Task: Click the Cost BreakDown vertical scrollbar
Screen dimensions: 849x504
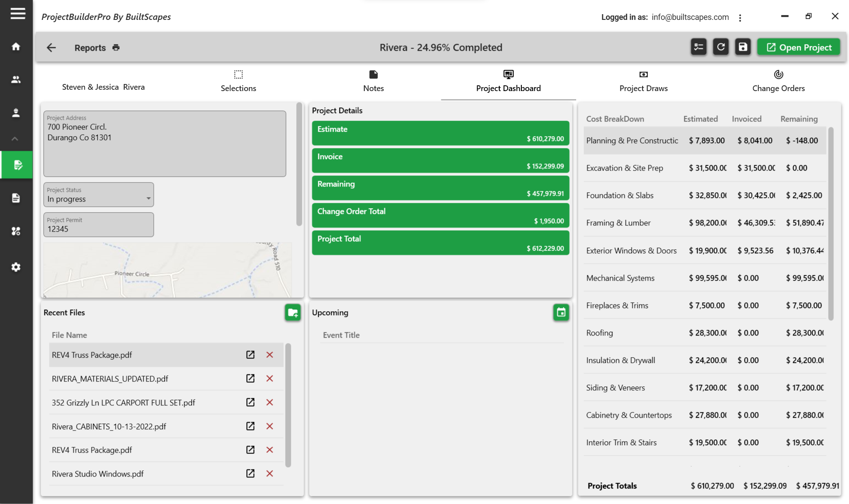Action: pos(830,224)
